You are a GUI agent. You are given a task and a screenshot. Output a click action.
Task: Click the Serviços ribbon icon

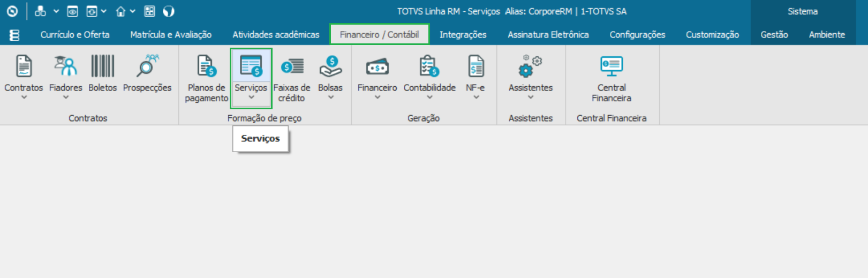tap(251, 66)
